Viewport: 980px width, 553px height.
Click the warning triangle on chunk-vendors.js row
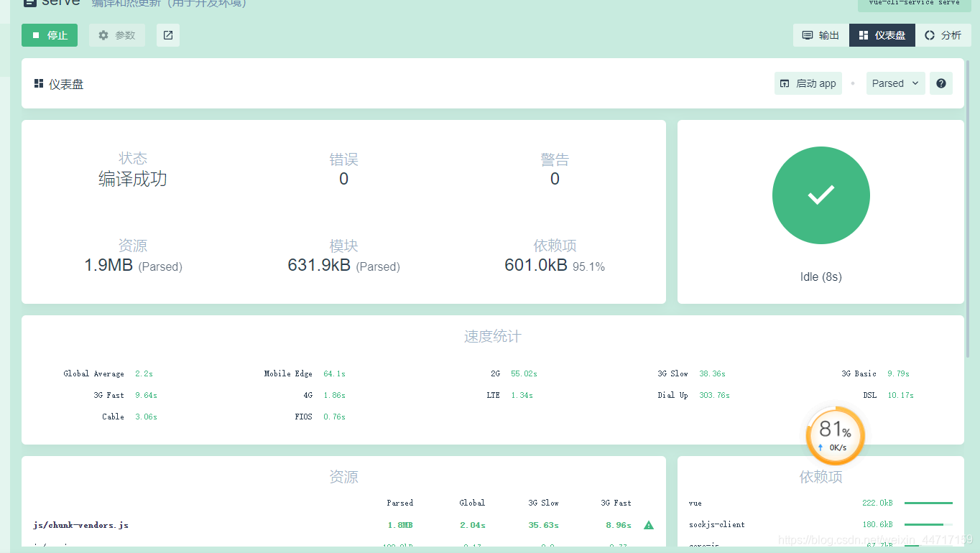click(x=649, y=525)
